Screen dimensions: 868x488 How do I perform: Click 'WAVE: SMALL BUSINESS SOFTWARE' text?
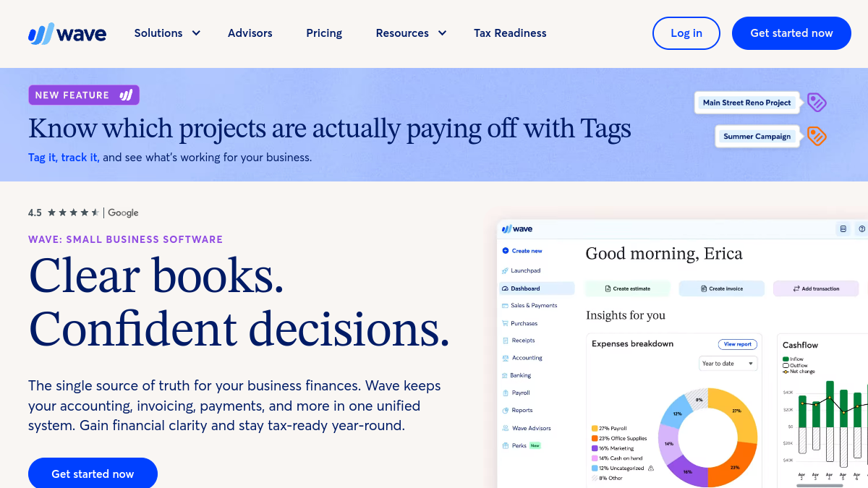[126, 239]
